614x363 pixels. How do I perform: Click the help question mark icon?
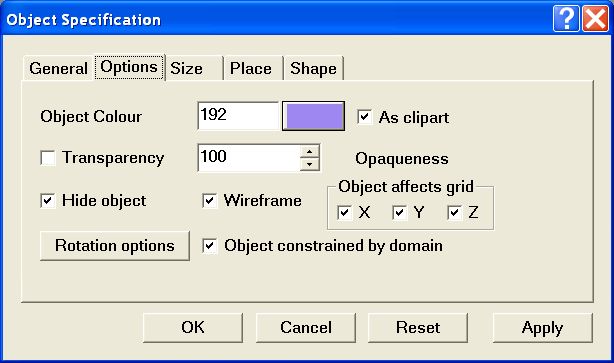pyautogui.click(x=566, y=18)
